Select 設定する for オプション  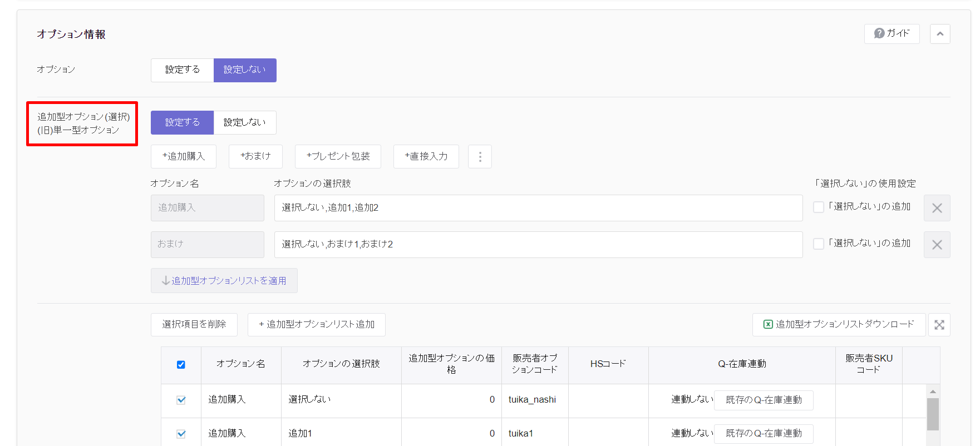[x=182, y=70]
